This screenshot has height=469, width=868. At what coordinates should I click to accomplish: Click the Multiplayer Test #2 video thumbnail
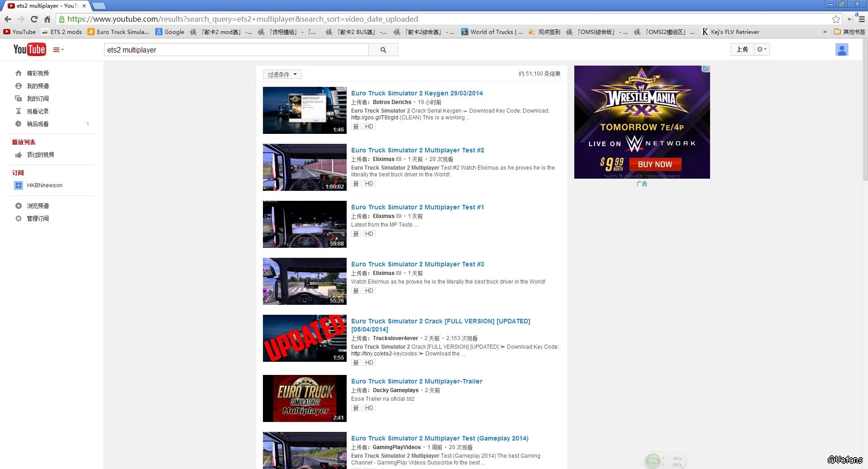coord(305,167)
